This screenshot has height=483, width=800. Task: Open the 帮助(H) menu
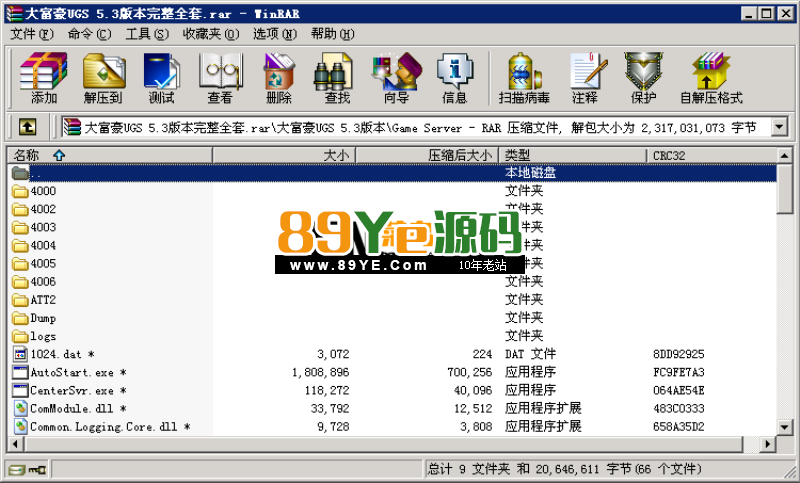[332, 34]
